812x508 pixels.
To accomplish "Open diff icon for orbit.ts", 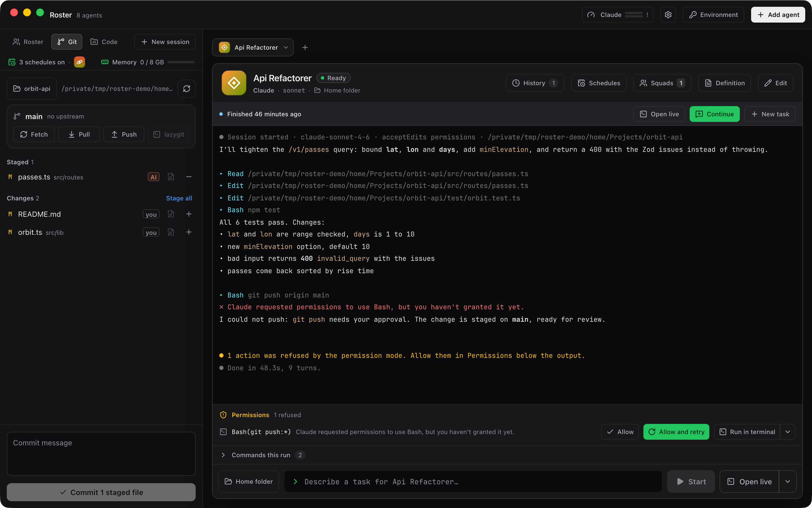I will [171, 232].
